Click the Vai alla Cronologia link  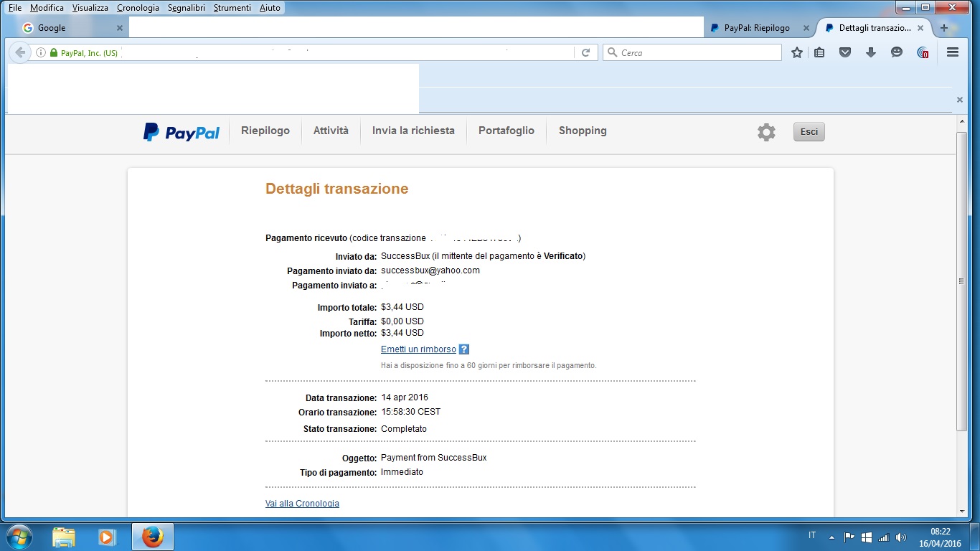302,504
